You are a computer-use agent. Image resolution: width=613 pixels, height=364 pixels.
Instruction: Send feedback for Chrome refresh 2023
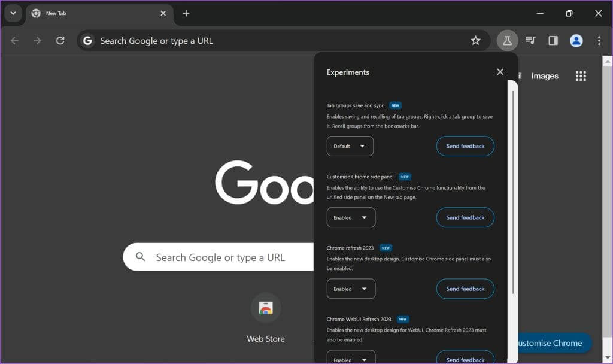point(465,289)
